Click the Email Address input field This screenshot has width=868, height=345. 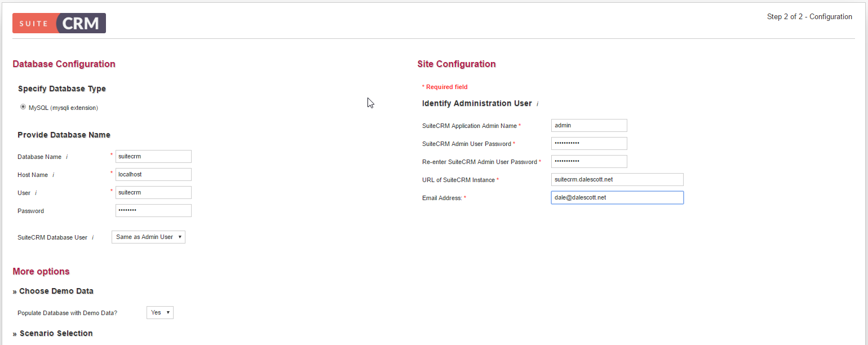pyautogui.click(x=617, y=197)
